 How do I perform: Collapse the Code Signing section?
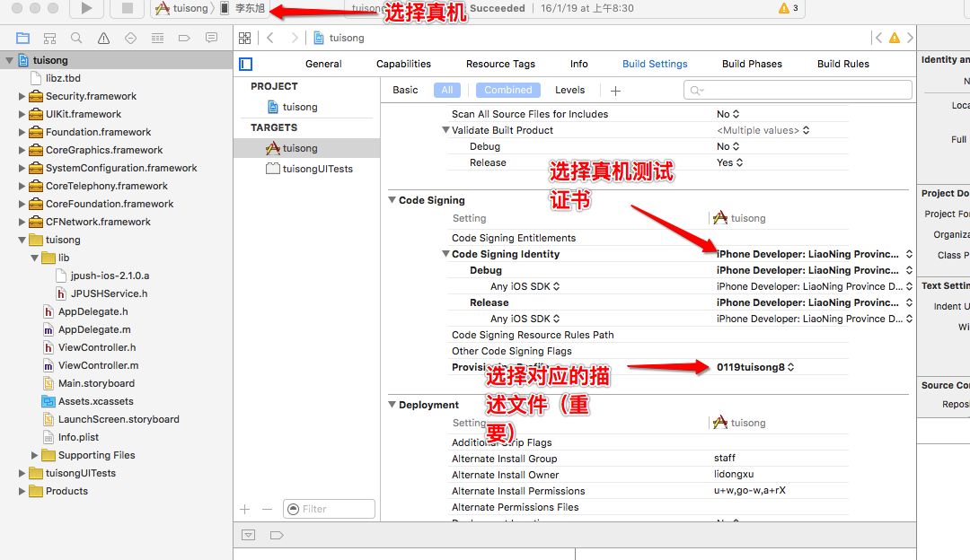[392, 200]
